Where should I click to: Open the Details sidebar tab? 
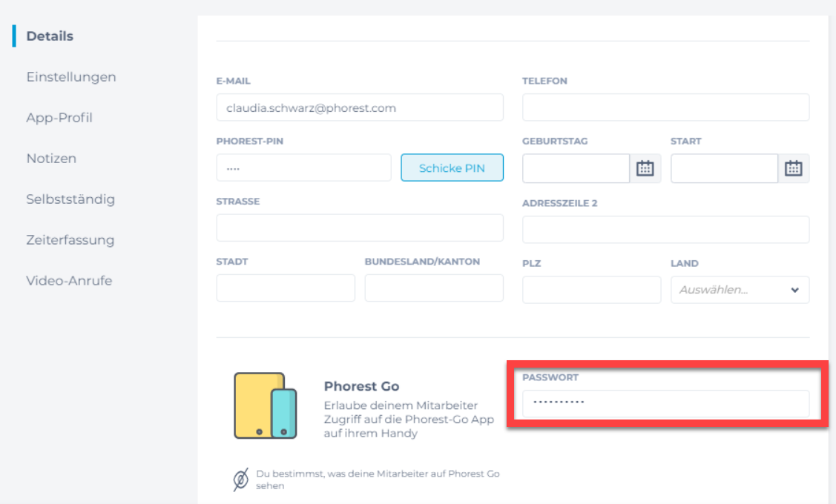click(x=50, y=36)
